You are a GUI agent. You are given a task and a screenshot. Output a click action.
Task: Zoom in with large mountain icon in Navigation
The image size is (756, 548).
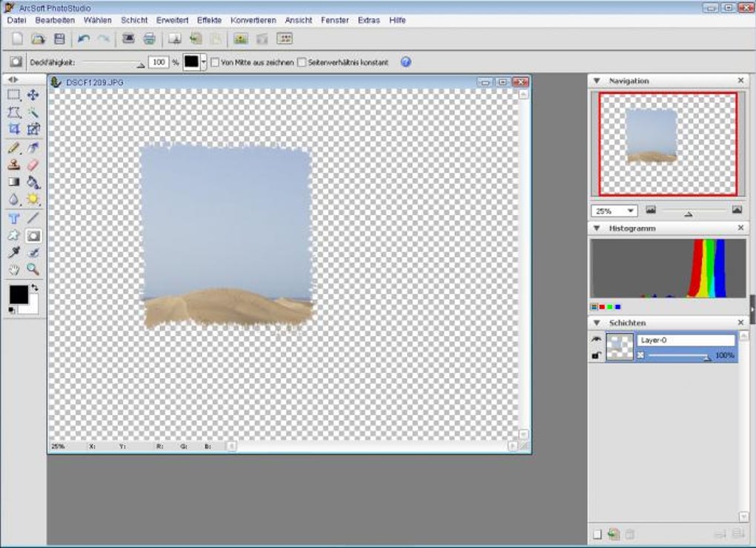click(x=737, y=210)
